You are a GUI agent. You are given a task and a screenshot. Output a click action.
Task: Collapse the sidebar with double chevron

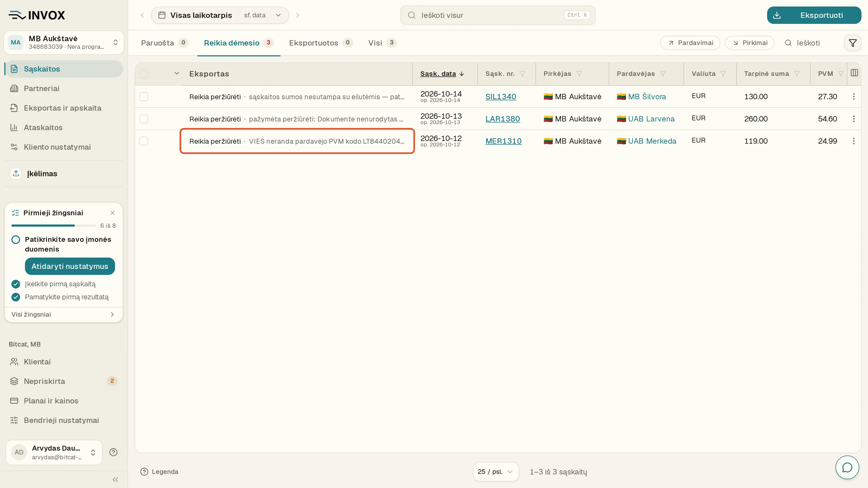(x=115, y=480)
